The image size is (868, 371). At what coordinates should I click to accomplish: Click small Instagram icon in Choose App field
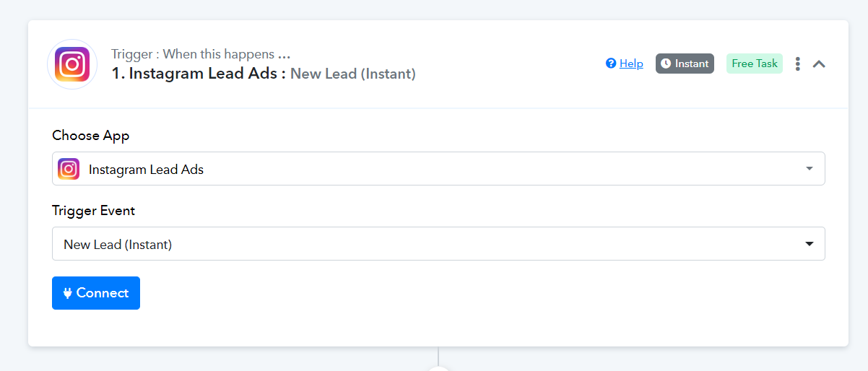coord(69,169)
